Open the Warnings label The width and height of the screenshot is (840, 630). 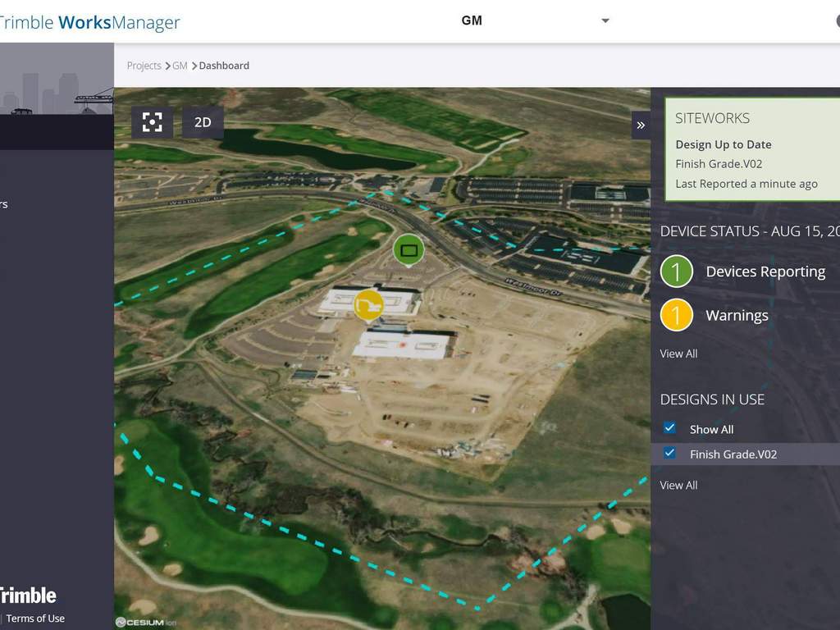pos(737,316)
